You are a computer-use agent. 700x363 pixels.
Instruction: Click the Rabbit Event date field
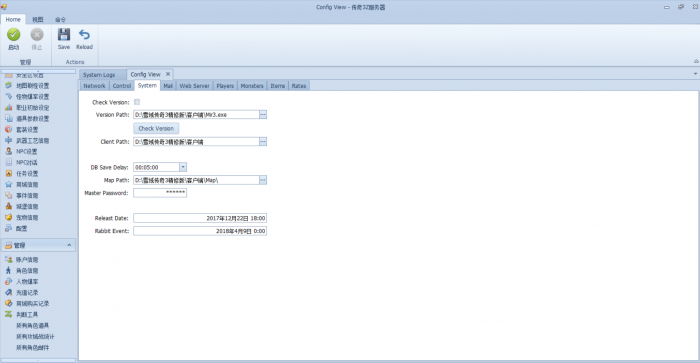tap(200, 231)
